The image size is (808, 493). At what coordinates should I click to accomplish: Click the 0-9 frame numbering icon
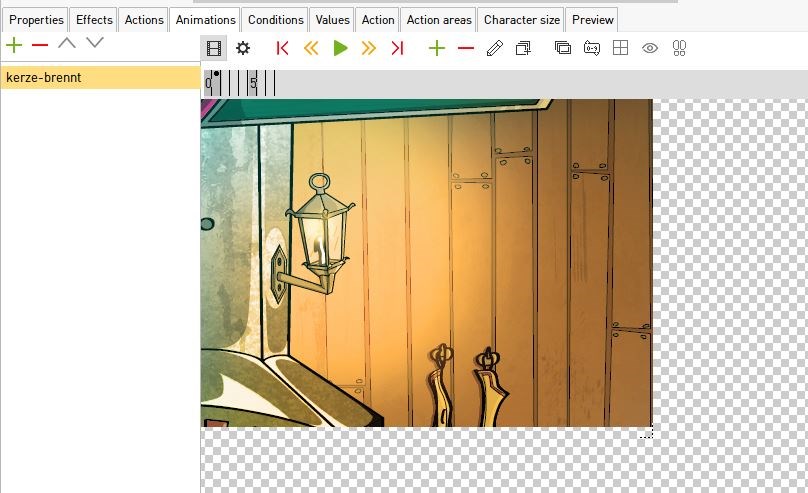(592, 48)
